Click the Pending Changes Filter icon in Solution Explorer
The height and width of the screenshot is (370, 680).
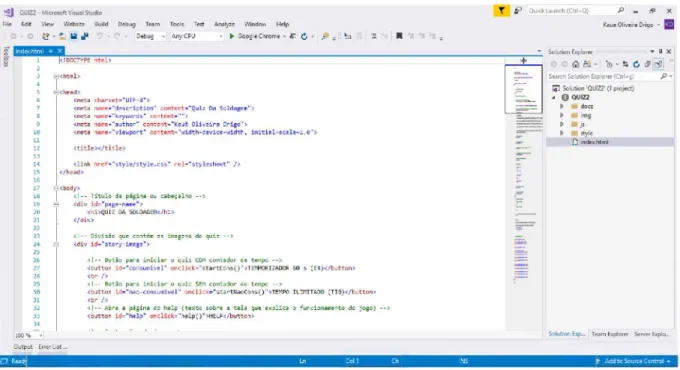pos(609,64)
